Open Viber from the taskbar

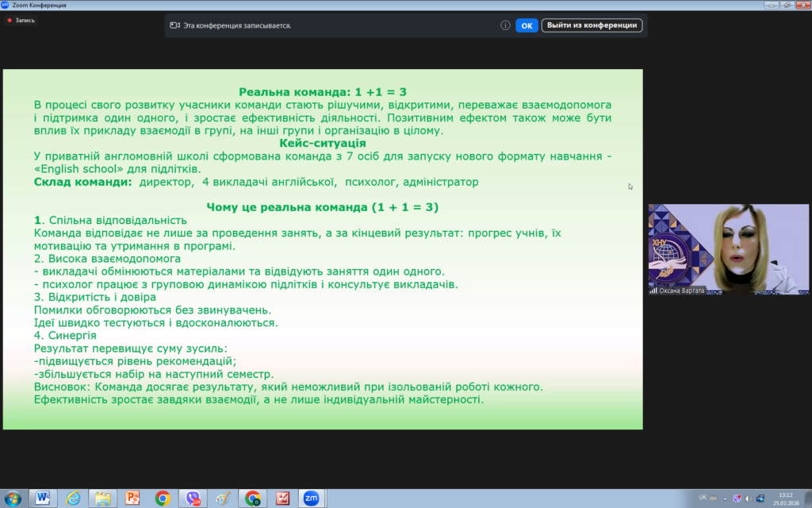193,498
